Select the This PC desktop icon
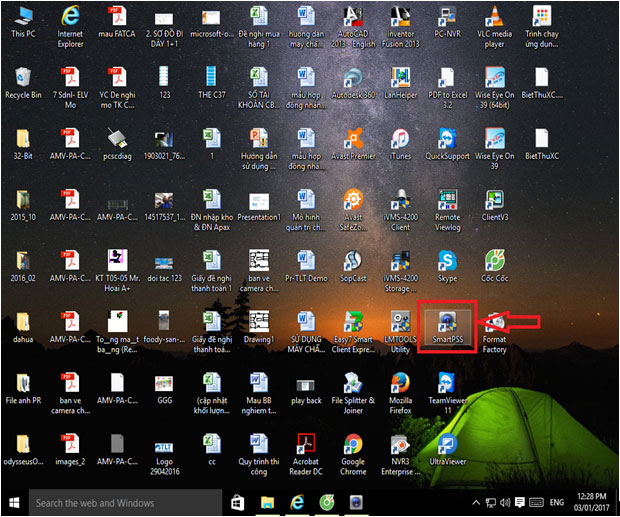 (x=23, y=16)
